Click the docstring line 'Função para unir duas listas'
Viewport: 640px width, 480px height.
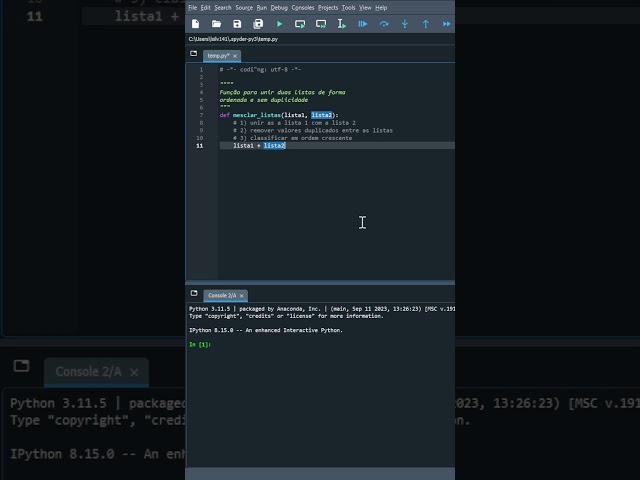point(282,92)
